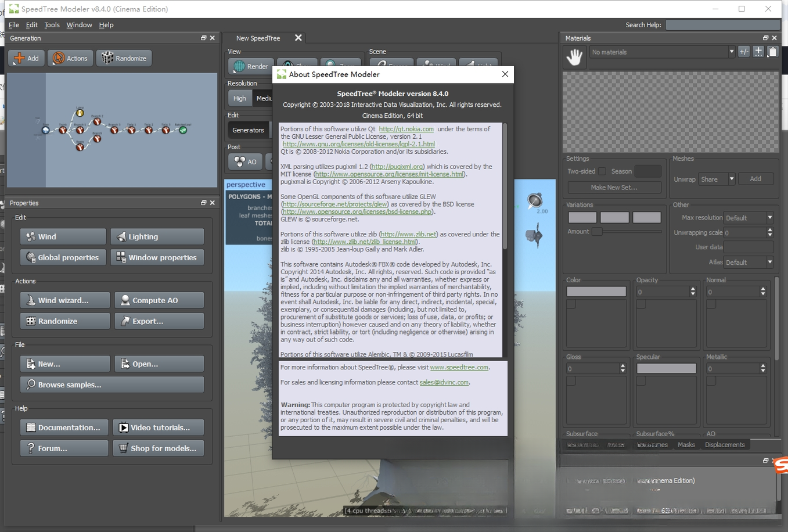Click the Meshes Add button
The width and height of the screenshot is (788, 532).
[x=755, y=179]
